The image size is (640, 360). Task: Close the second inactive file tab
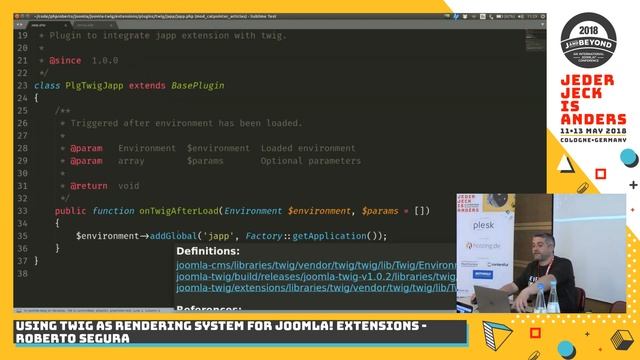[111, 25]
